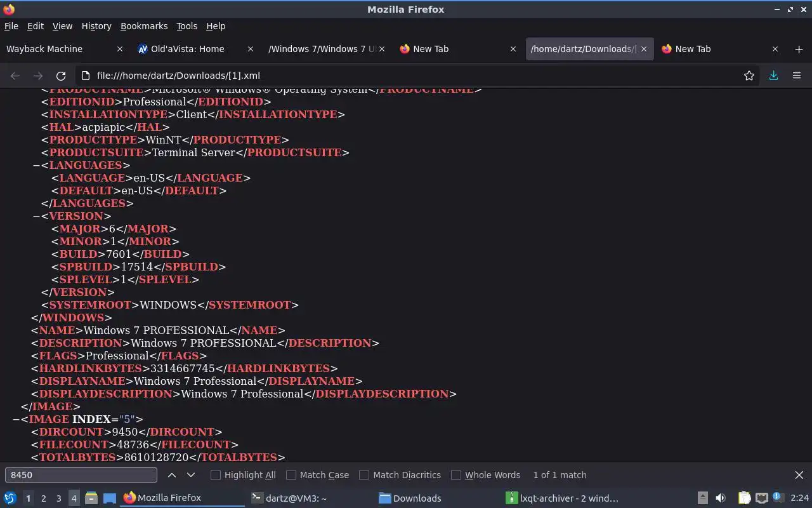
Task: Enable the Match Diacritics checkbox
Action: pos(364,475)
